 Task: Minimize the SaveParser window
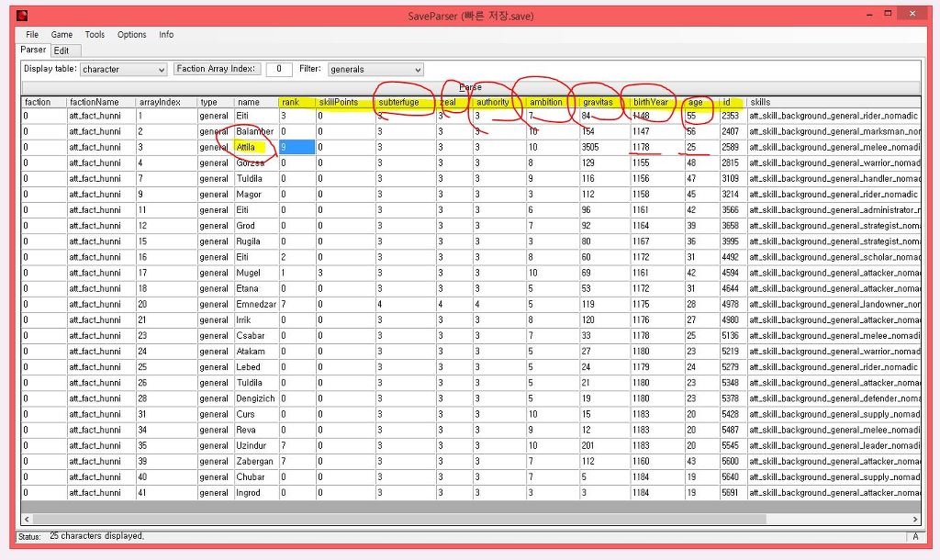[870, 13]
